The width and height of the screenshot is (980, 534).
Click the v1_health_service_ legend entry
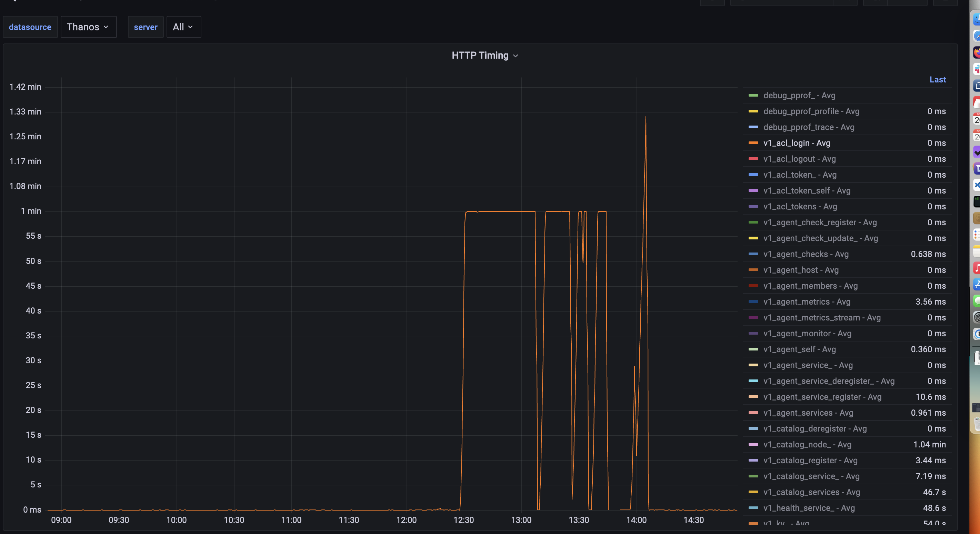808,508
